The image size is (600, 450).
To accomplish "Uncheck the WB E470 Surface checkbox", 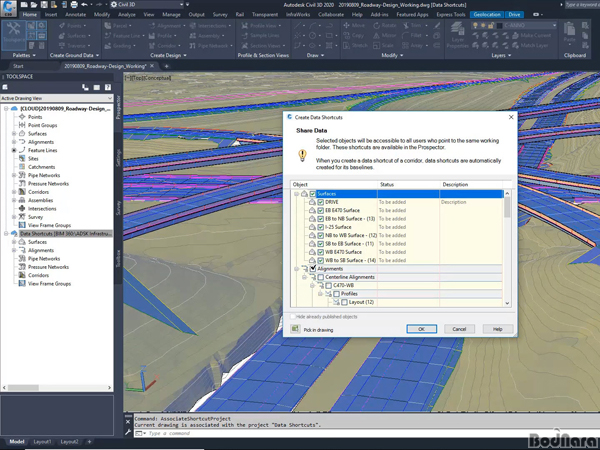I will pyautogui.click(x=321, y=252).
